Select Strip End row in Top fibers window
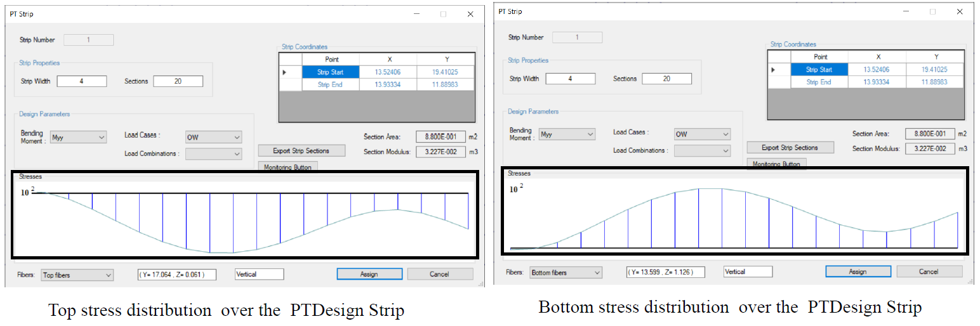The height and width of the screenshot is (326, 980). (x=330, y=84)
